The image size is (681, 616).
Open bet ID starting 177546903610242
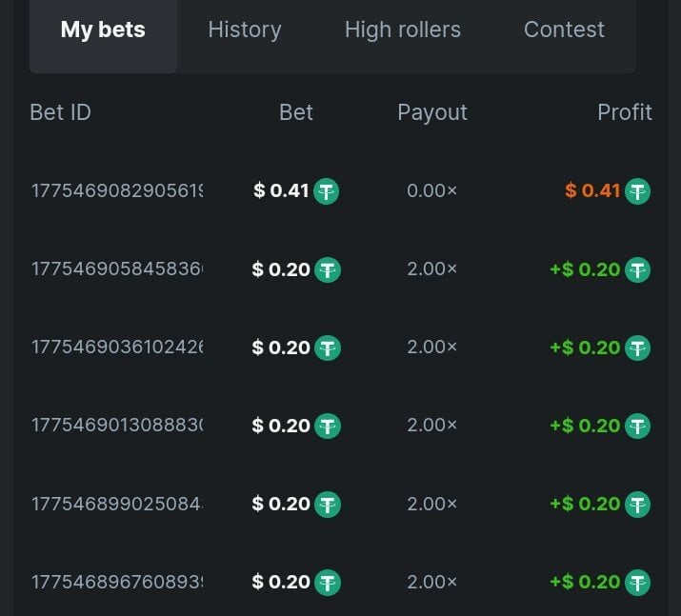(117, 348)
